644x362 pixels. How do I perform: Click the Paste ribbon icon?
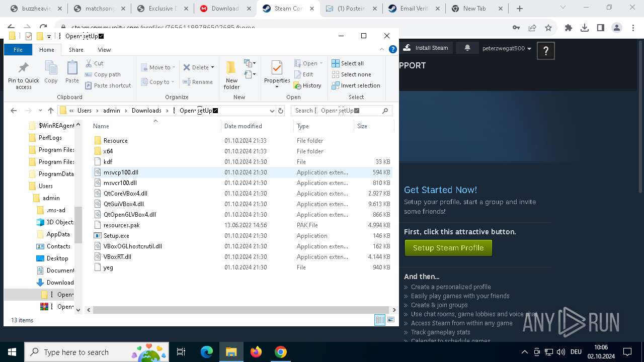pos(72,72)
